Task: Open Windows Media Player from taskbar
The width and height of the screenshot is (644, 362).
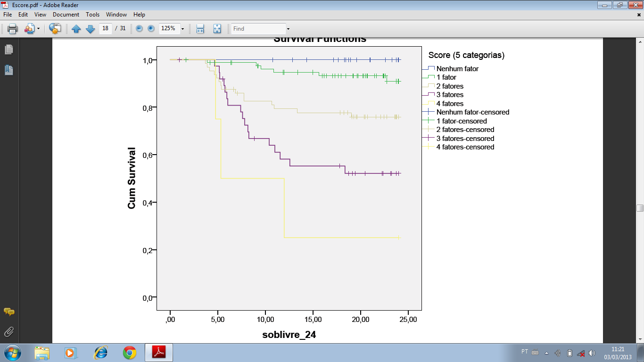Action: (x=70, y=353)
